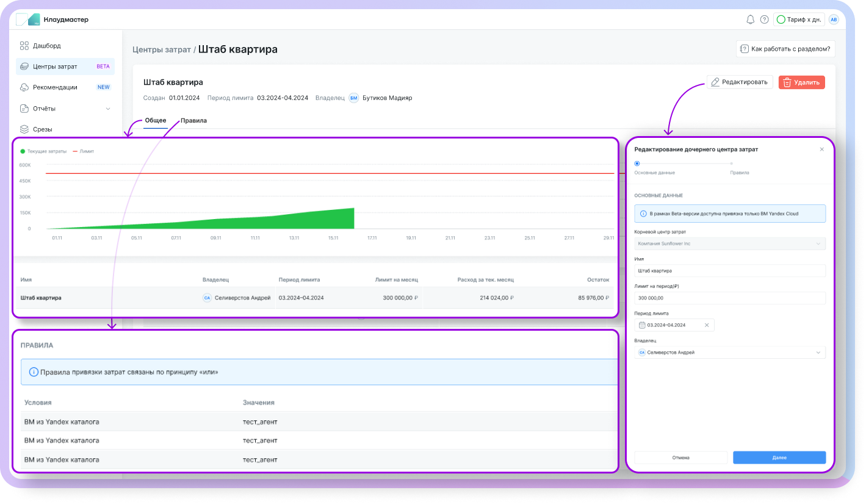Click the Лимит на период input field
This screenshot has height=504, width=866.
[730, 298]
